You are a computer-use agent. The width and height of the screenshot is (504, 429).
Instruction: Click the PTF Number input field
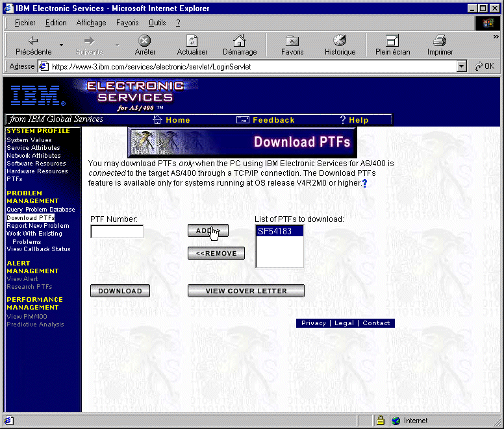[117, 231]
